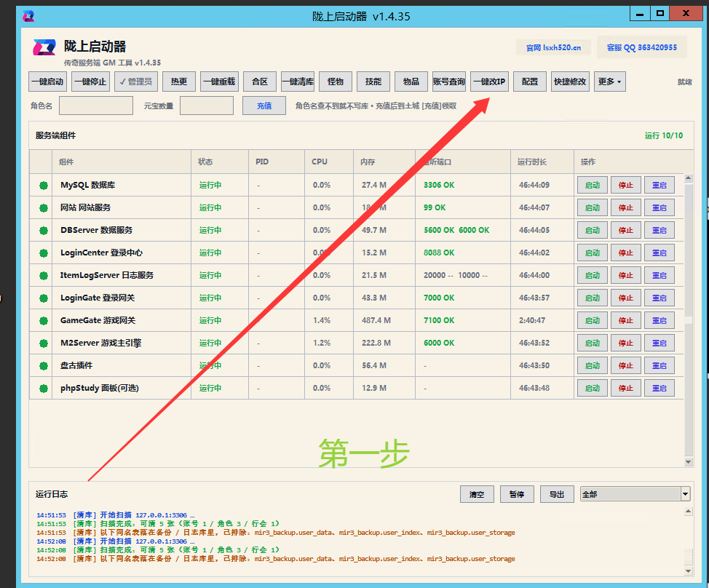The width and height of the screenshot is (709, 588).
Task: Focus the 角色名 input field
Action: [x=96, y=106]
